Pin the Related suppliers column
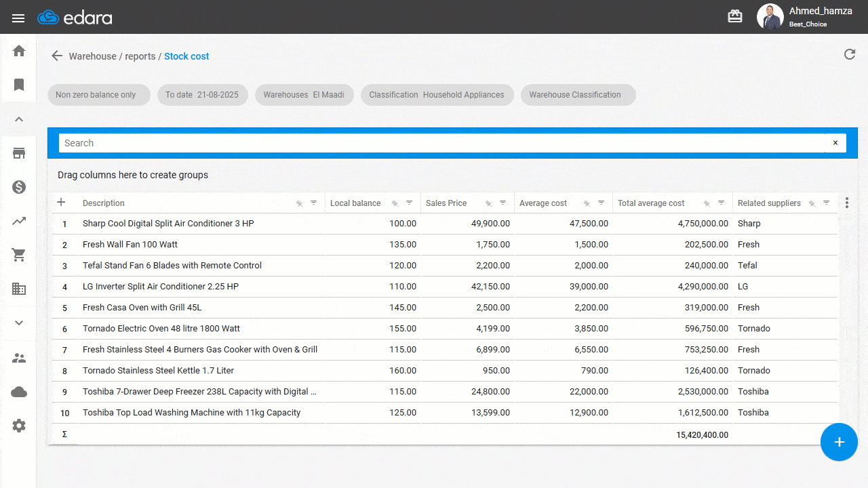This screenshot has width=868, height=488. point(812,203)
